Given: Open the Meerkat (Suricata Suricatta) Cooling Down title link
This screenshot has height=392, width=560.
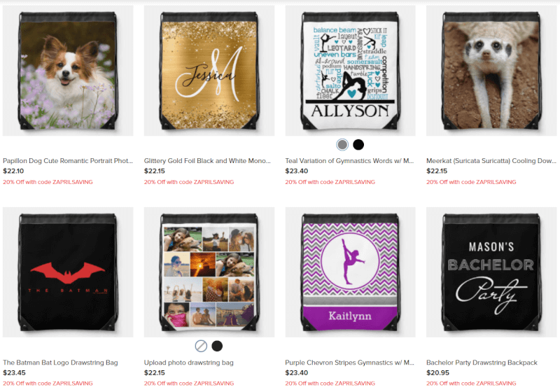Looking at the screenshot, I should point(491,161).
